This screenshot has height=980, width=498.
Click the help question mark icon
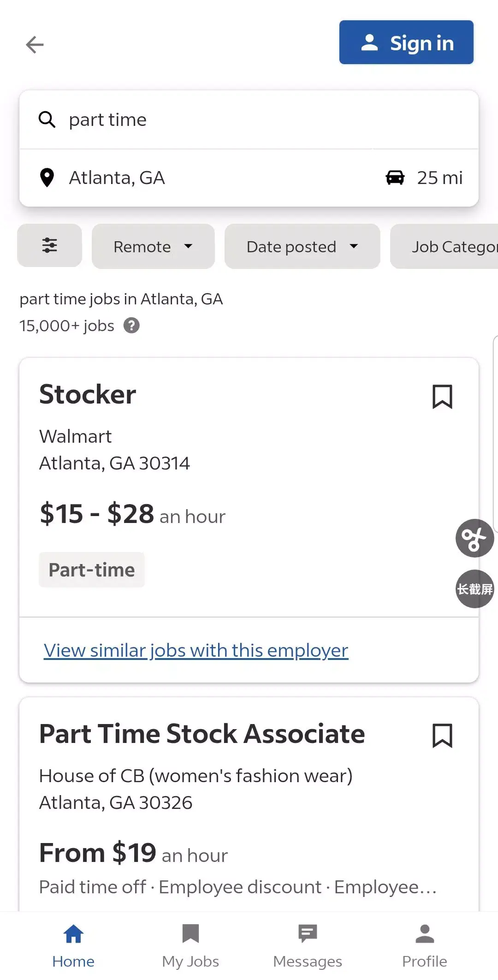click(x=131, y=326)
